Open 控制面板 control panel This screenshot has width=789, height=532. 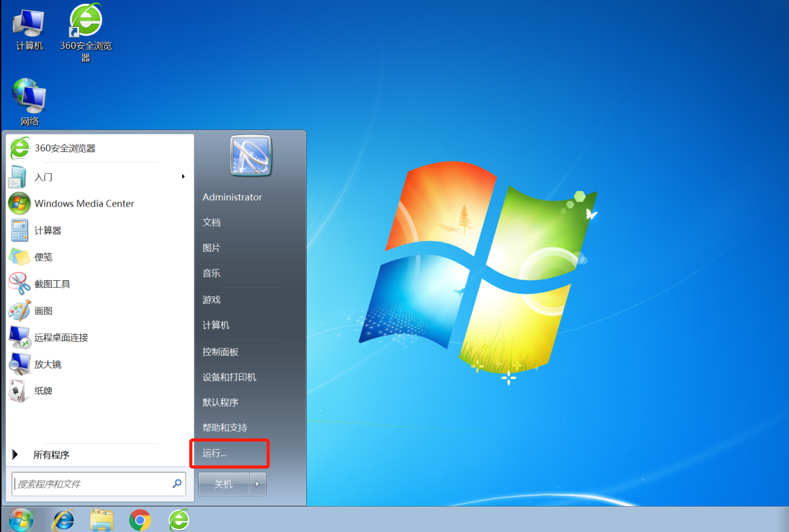tap(220, 352)
